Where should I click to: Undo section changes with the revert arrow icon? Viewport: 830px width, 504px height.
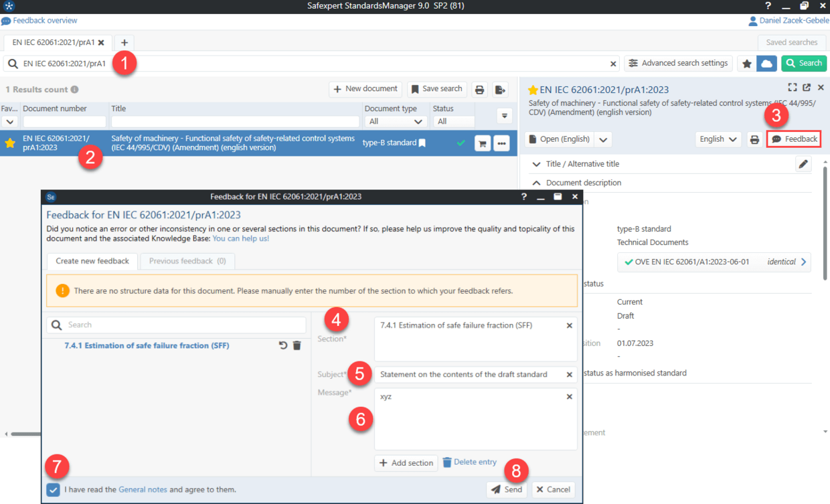(283, 345)
